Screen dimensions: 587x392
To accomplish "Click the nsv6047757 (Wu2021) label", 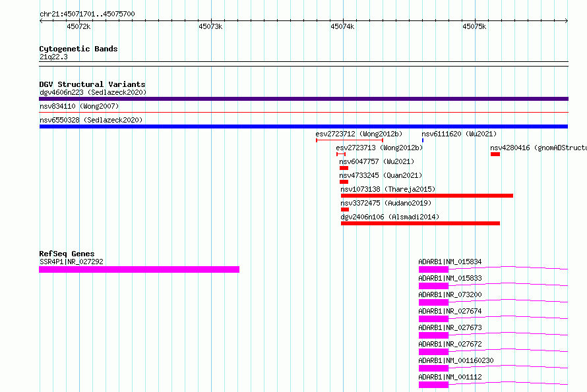I will (377, 161).
